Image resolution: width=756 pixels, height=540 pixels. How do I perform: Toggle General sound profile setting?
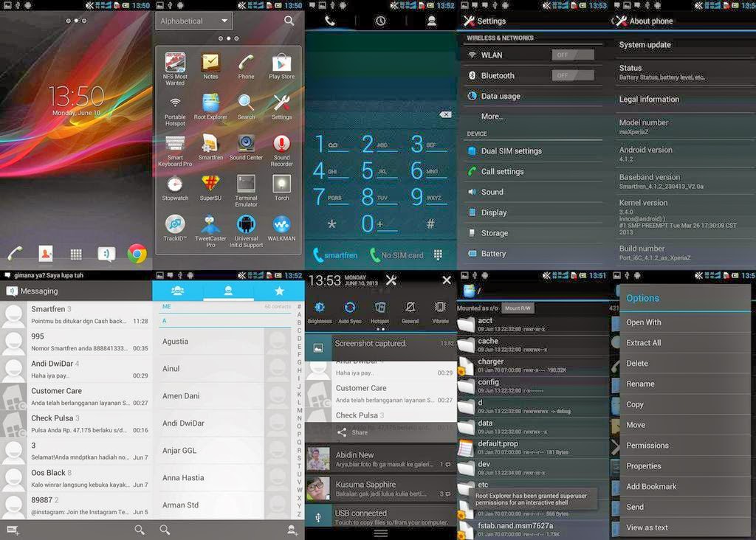pyautogui.click(x=410, y=312)
